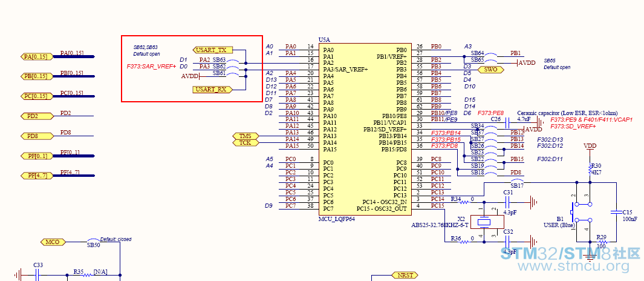Select the R29 resistor symbol
The height and width of the screenshot is (281, 644).
pyautogui.click(x=602, y=242)
